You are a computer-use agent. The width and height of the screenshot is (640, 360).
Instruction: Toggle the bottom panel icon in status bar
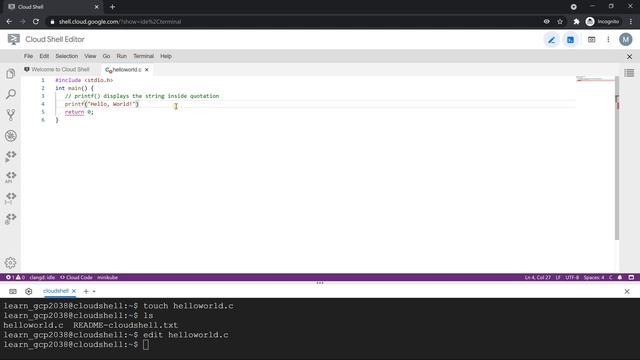coord(631,277)
